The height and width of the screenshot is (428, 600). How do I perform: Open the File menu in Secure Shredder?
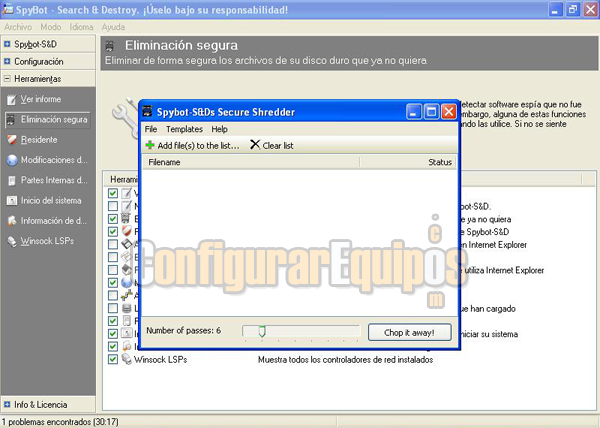(x=151, y=129)
